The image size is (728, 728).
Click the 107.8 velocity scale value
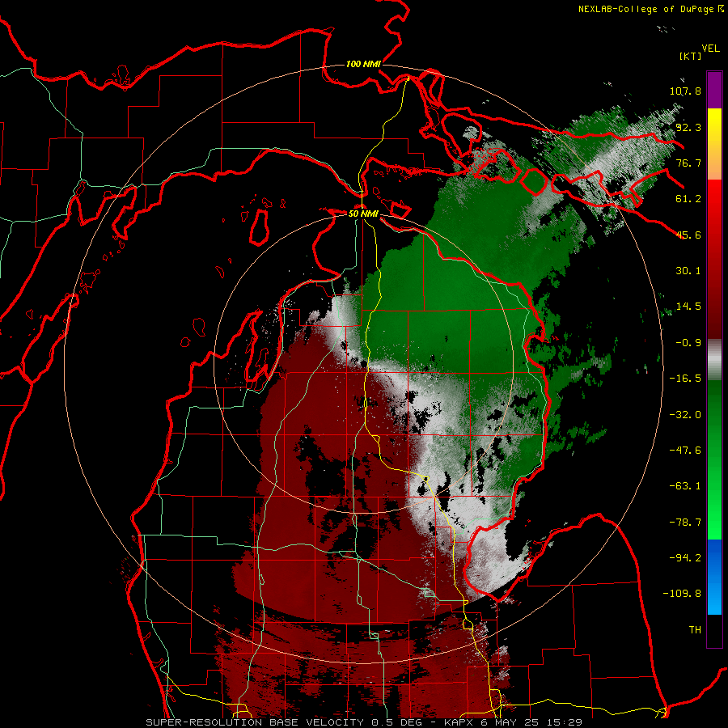685,91
